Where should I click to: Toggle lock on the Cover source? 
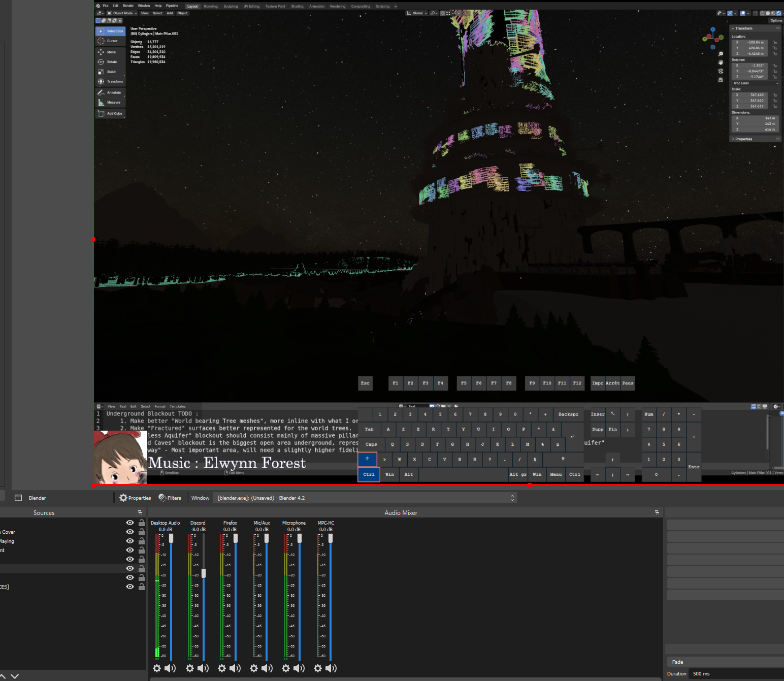[x=142, y=532]
